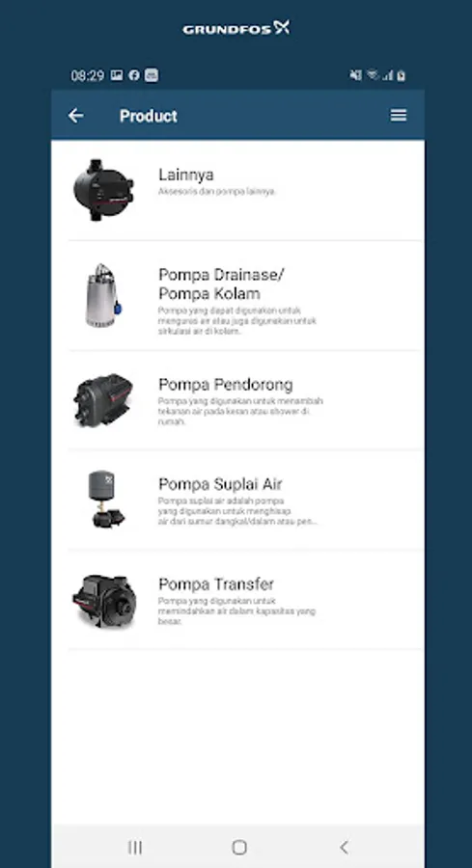Tap the Product header title
The height and width of the screenshot is (868, 472).
[149, 116]
